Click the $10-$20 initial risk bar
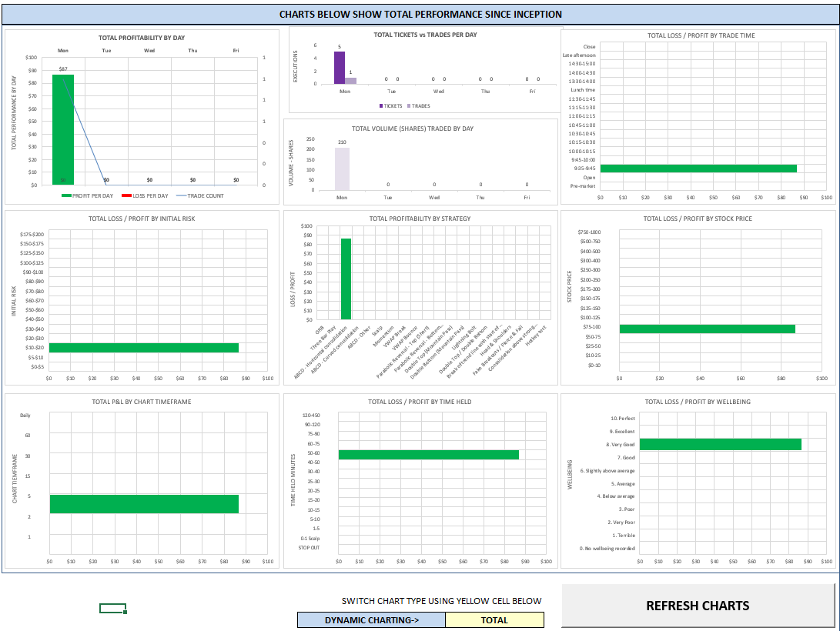The image size is (840, 631). (143, 348)
